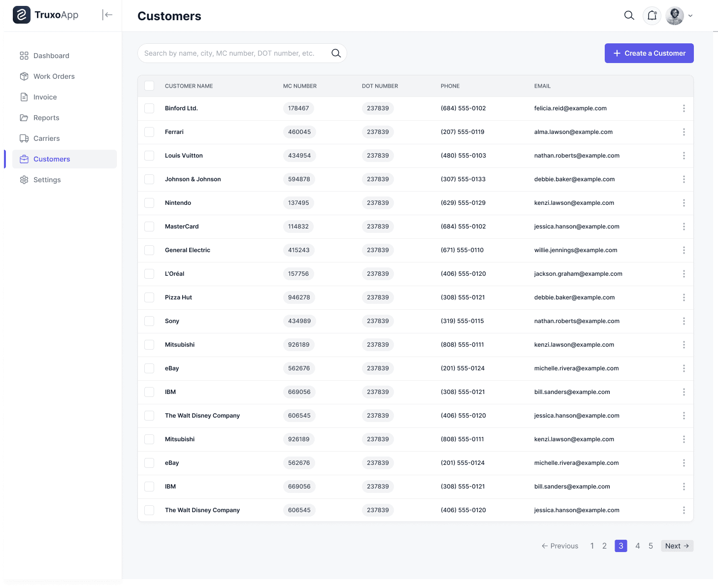Screen dimensions: 718x588
Task: Open global search via header magnifier
Action: click(629, 15)
